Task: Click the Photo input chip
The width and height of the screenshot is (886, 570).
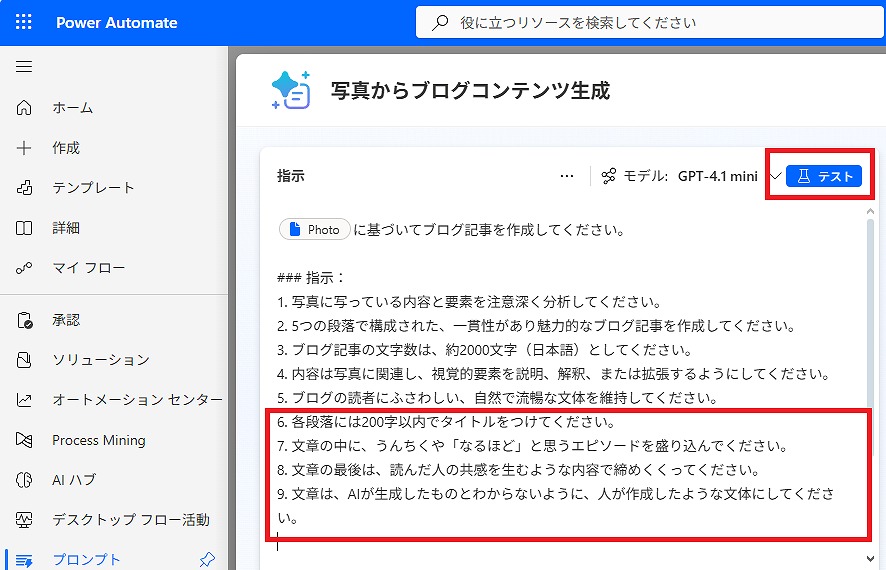Action: (315, 230)
